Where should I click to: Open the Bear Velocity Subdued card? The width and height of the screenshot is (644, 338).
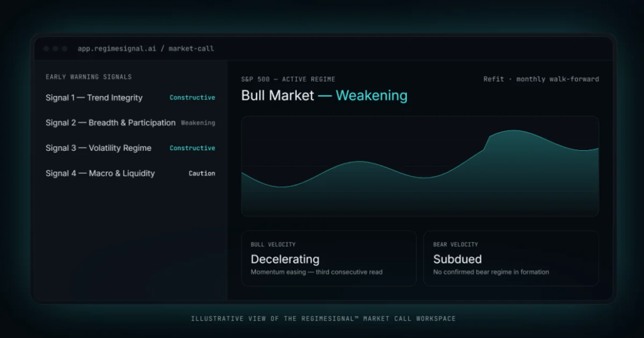511,258
